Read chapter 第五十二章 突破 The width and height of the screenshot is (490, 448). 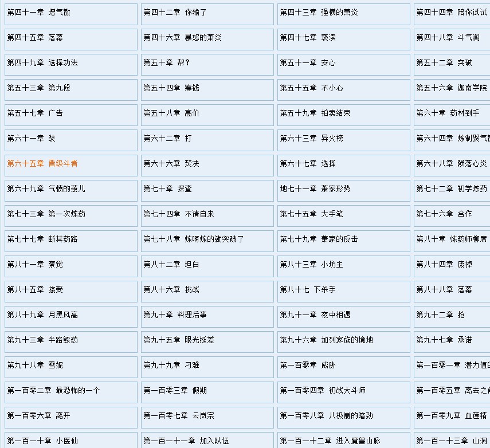tap(444, 63)
